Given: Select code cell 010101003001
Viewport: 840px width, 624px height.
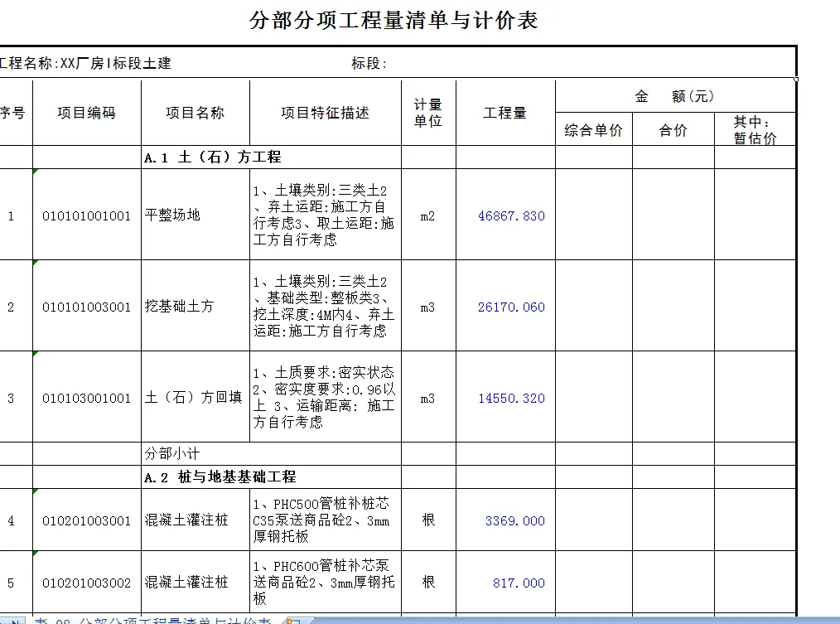Looking at the screenshot, I should (x=87, y=307).
